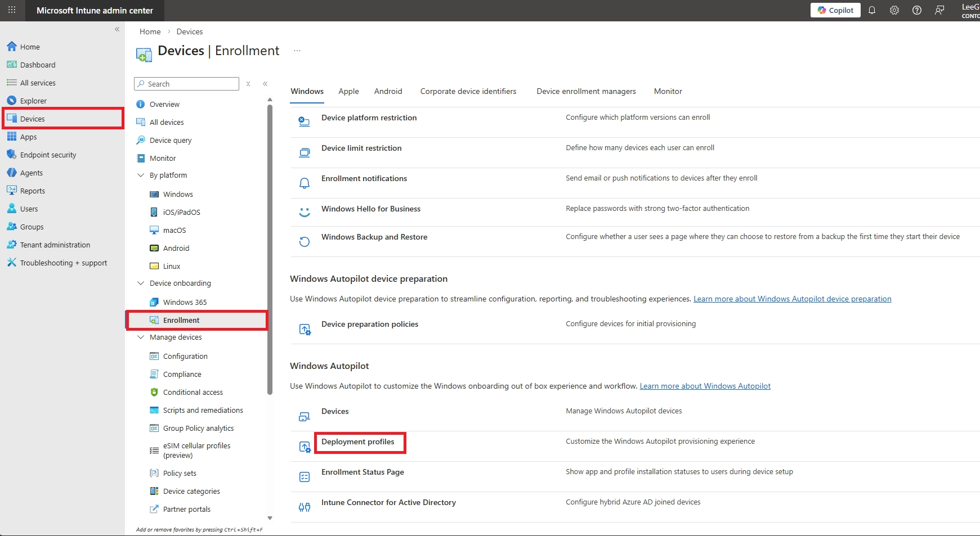Open Troubleshooting + support

[63, 263]
